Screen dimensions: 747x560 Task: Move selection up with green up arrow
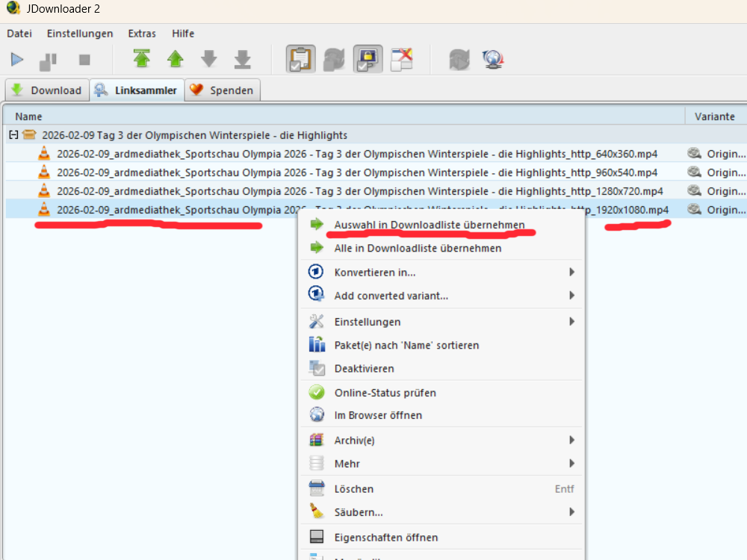pyautogui.click(x=176, y=58)
